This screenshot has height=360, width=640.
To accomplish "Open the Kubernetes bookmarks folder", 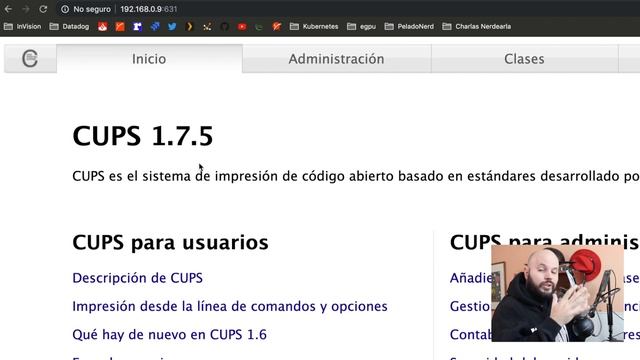I will (314, 27).
